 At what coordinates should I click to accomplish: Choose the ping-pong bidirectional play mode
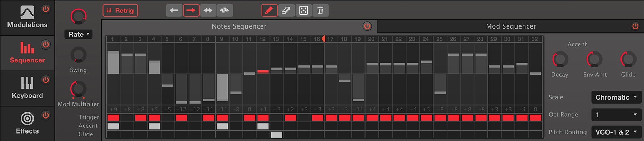point(208,10)
